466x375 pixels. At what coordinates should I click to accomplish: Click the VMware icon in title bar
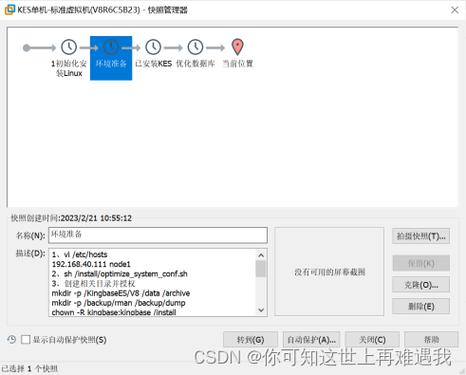pos(9,10)
